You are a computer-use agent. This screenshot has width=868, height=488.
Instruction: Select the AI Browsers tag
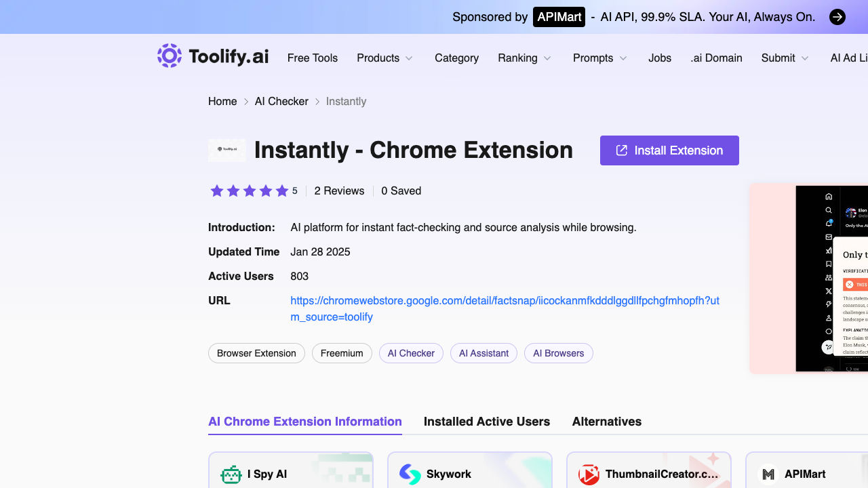[x=559, y=353]
